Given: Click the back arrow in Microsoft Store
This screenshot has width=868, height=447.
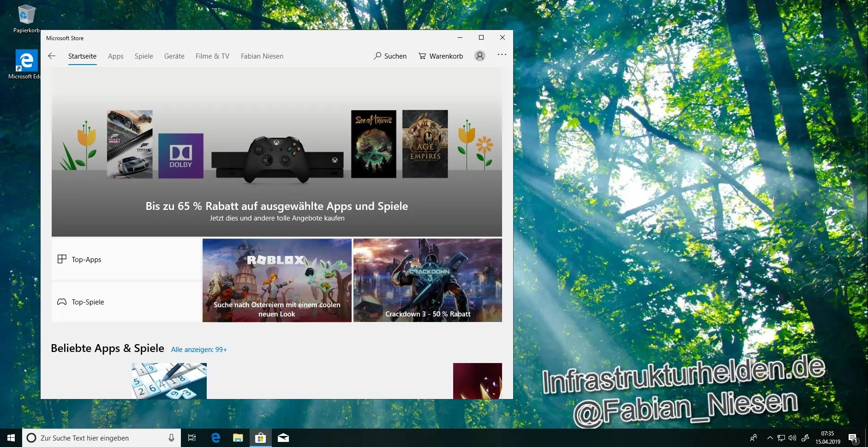Looking at the screenshot, I should (52, 56).
